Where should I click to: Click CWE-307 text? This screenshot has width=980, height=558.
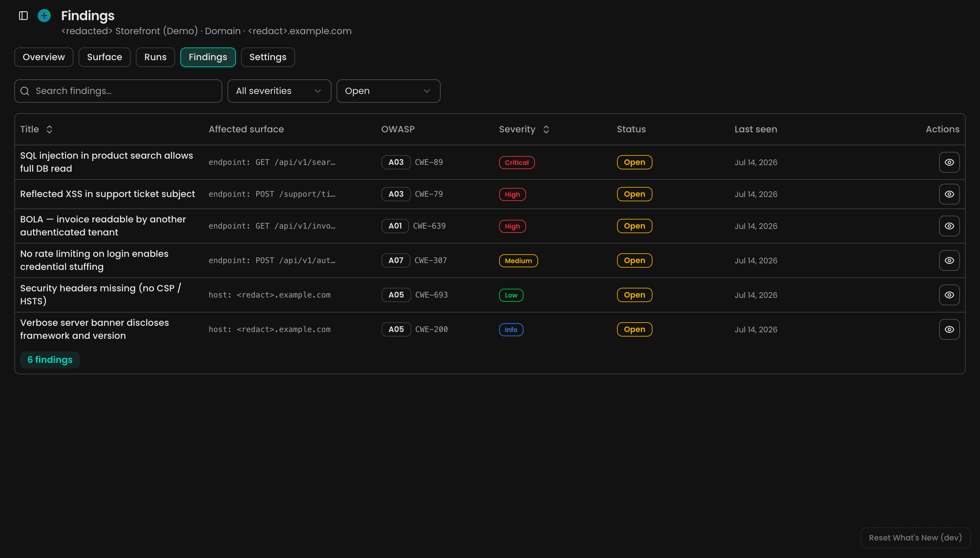(x=431, y=260)
